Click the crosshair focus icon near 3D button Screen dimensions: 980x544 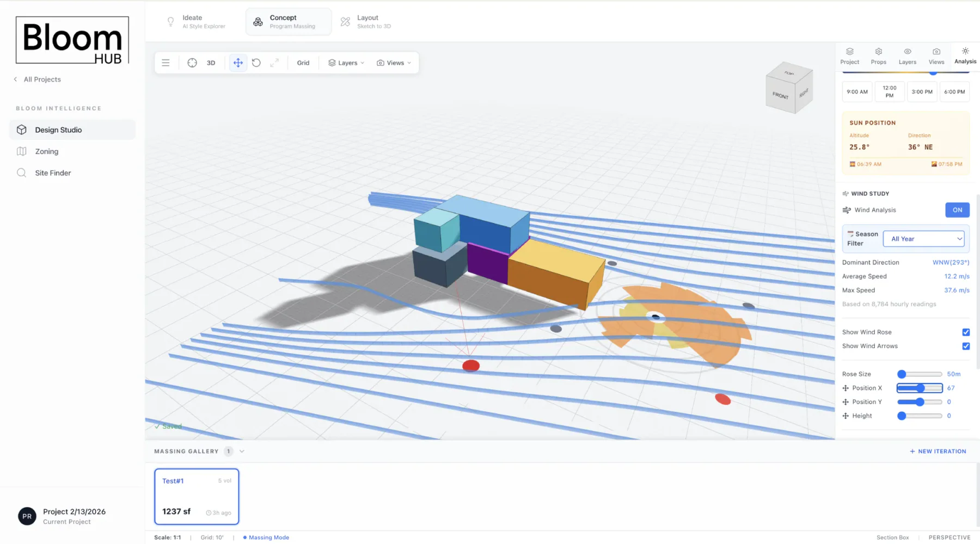(x=192, y=63)
